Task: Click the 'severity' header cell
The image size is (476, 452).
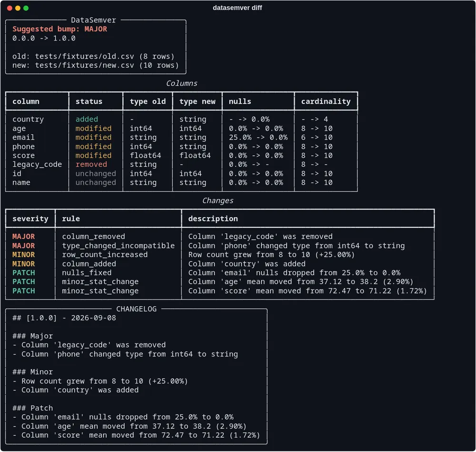Action: coord(30,219)
